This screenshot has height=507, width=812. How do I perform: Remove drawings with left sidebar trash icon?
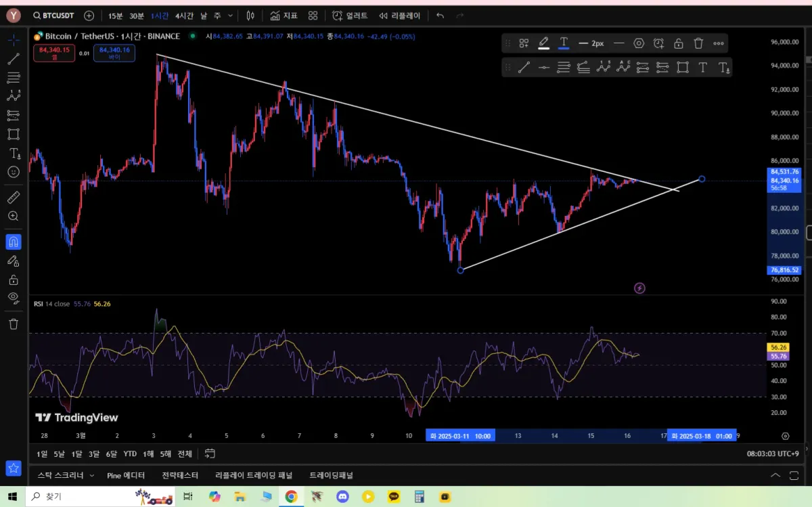[x=13, y=324]
